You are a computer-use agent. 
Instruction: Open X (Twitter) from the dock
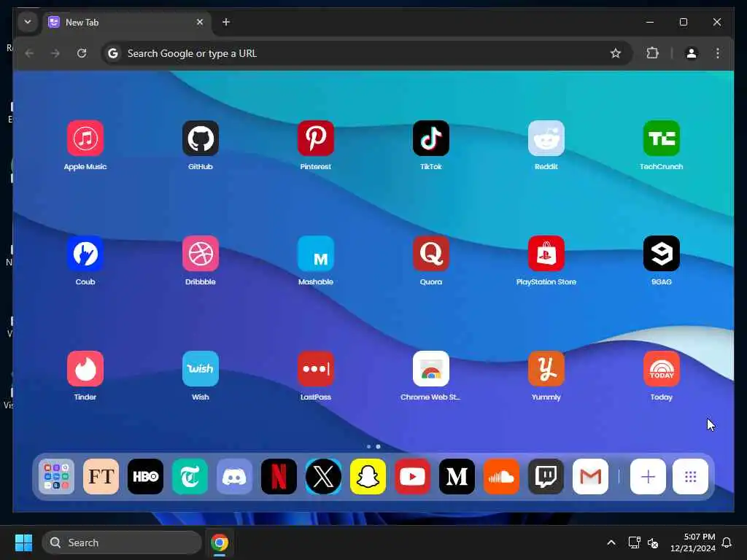323,477
